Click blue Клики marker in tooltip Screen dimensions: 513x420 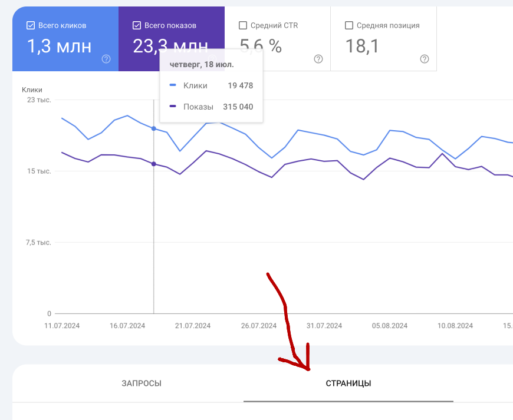pyautogui.click(x=173, y=85)
